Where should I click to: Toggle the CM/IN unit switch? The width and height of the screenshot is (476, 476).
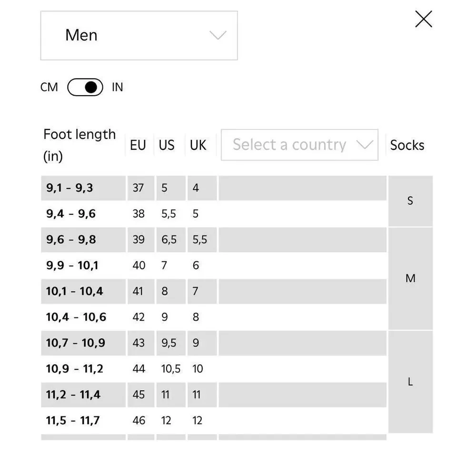pos(85,87)
